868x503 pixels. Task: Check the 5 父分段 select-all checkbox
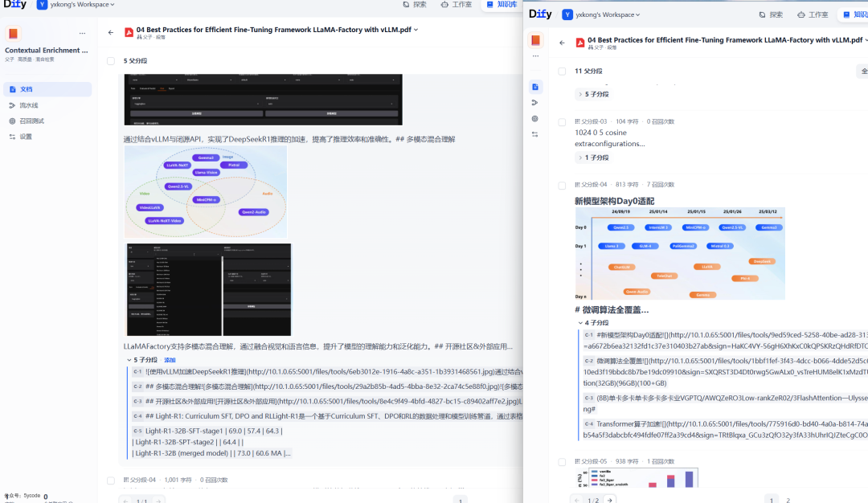[110, 60]
